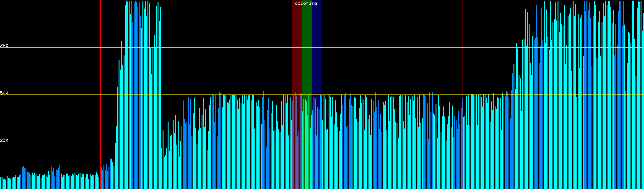This screenshot has width=644, height=189.
Task: Select the dark blue coloring band
Action: coord(317,47)
